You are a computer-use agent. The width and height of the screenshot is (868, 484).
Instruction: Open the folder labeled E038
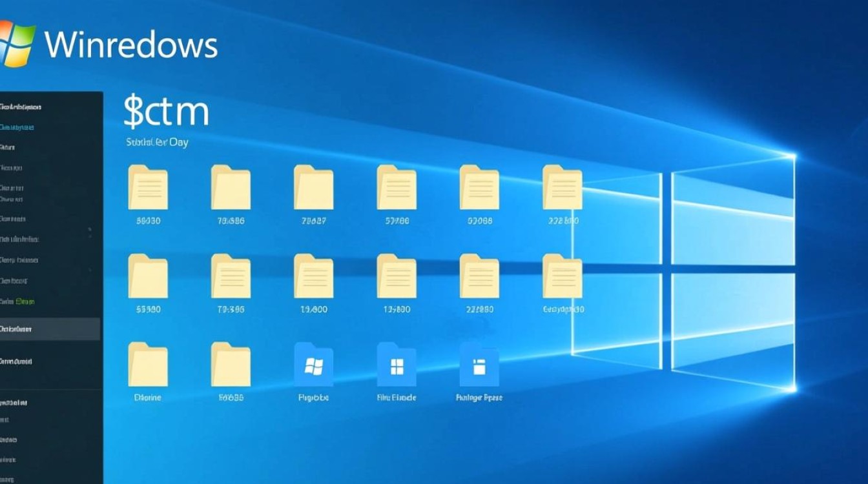[231, 368]
